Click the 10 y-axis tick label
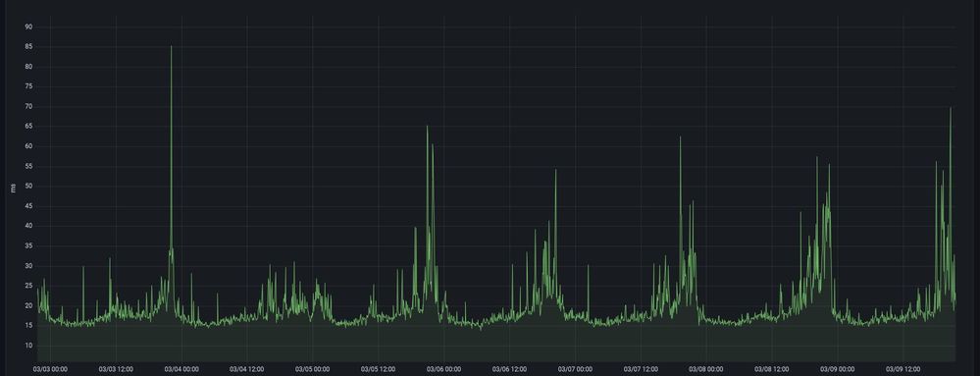980x376 pixels. (28, 346)
